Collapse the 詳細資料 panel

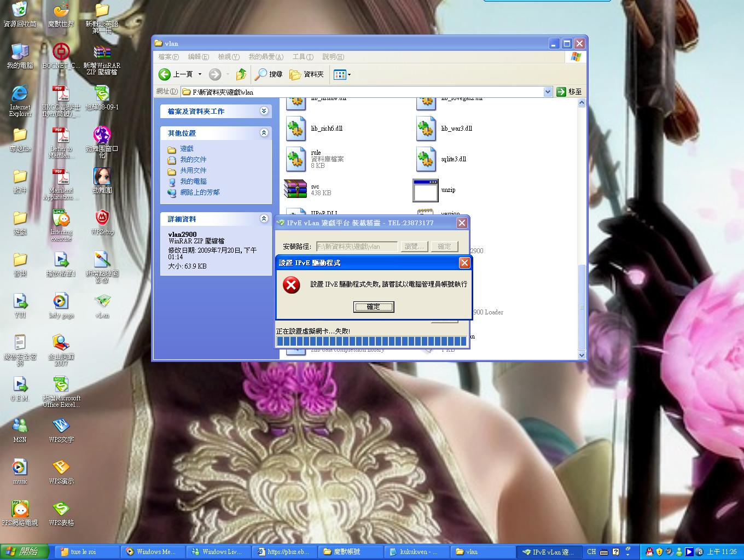pyautogui.click(x=264, y=219)
